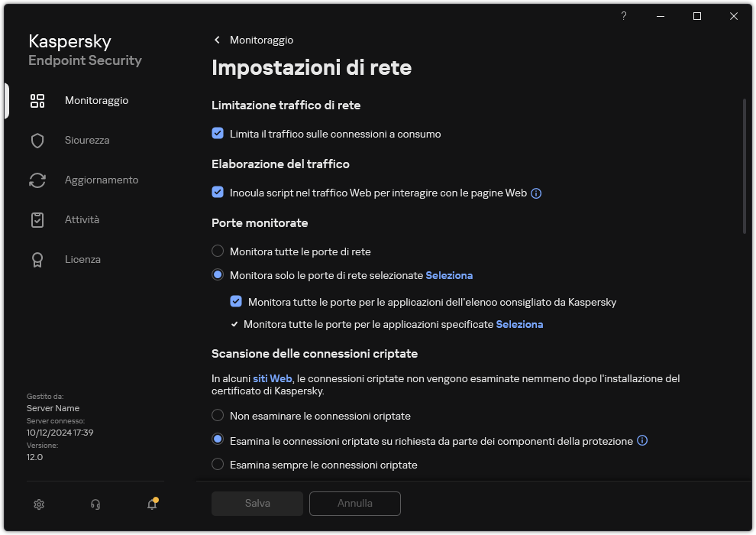The width and height of the screenshot is (756, 535).
Task: Open the Monitoraggio section icon
Action: coord(37,100)
